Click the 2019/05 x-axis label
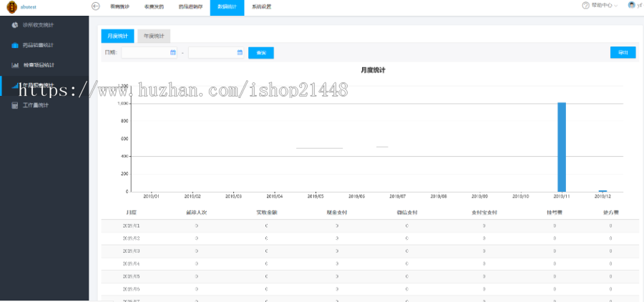 pyautogui.click(x=316, y=196)
